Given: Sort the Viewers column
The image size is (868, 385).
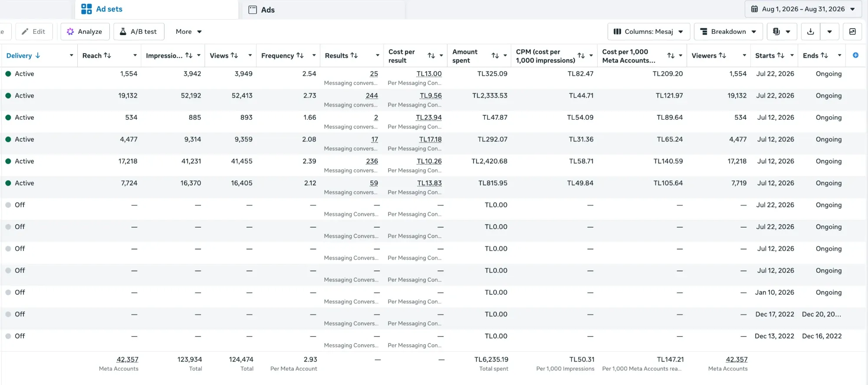Looking at the screenshot, I should click(723, 55).
